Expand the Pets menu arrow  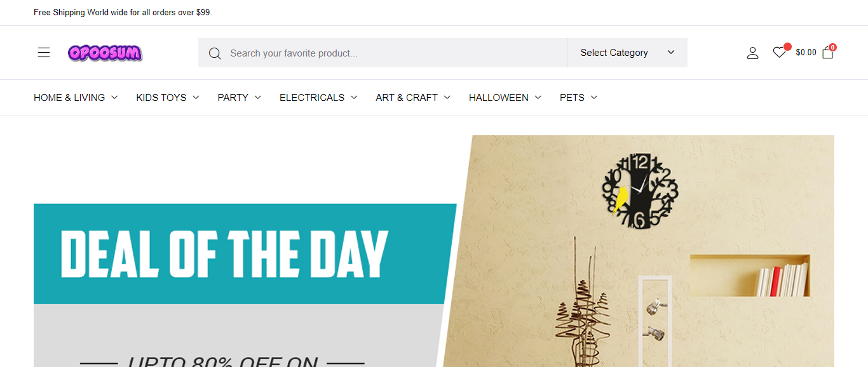tap(594, 98)
